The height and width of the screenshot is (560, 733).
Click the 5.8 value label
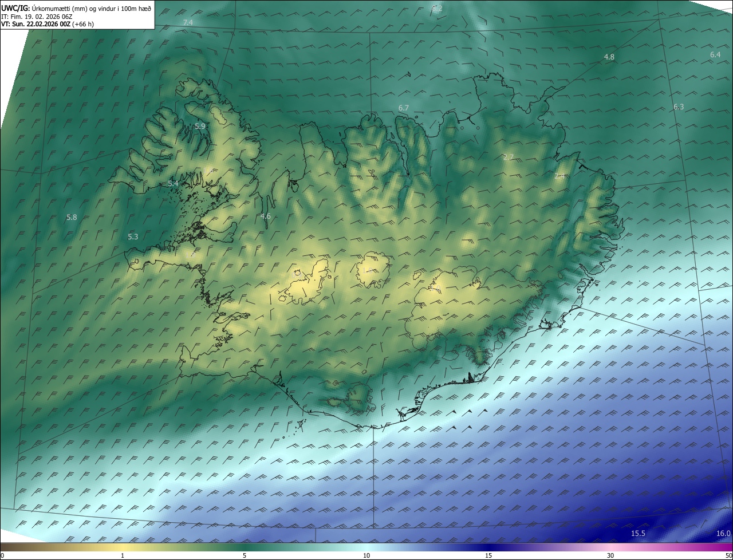(72, 218)
